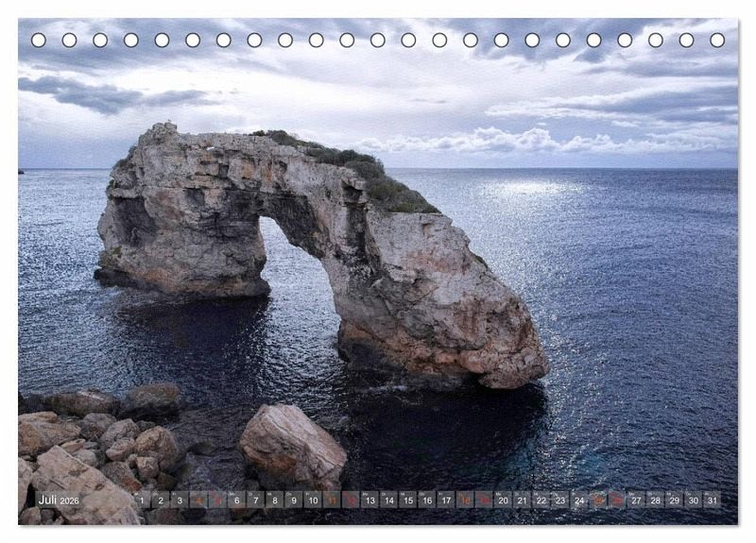
Task: Select day 27 in the calendar strip
Action: [x=636, y=500]
